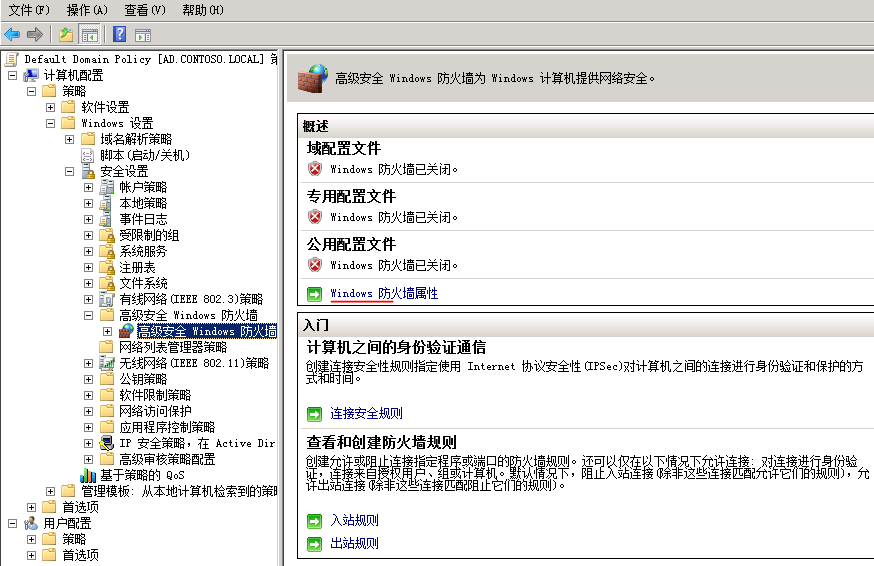The image size is (874, 566).
Task: Click the 专用配置文件 heading text
Action: click(x=351, y=196)
